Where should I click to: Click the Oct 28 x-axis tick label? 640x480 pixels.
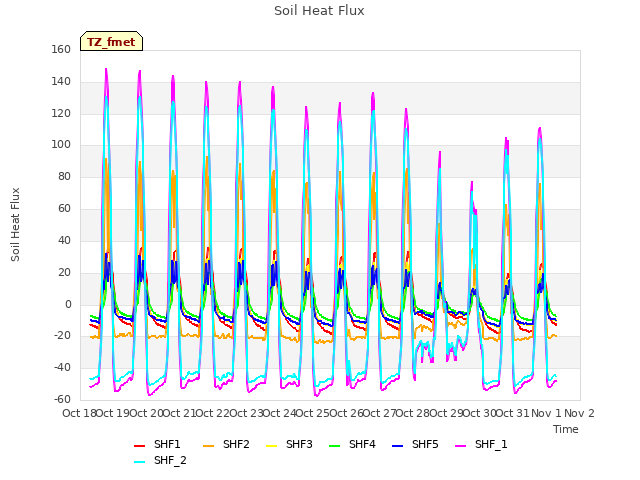coord(413,413)
